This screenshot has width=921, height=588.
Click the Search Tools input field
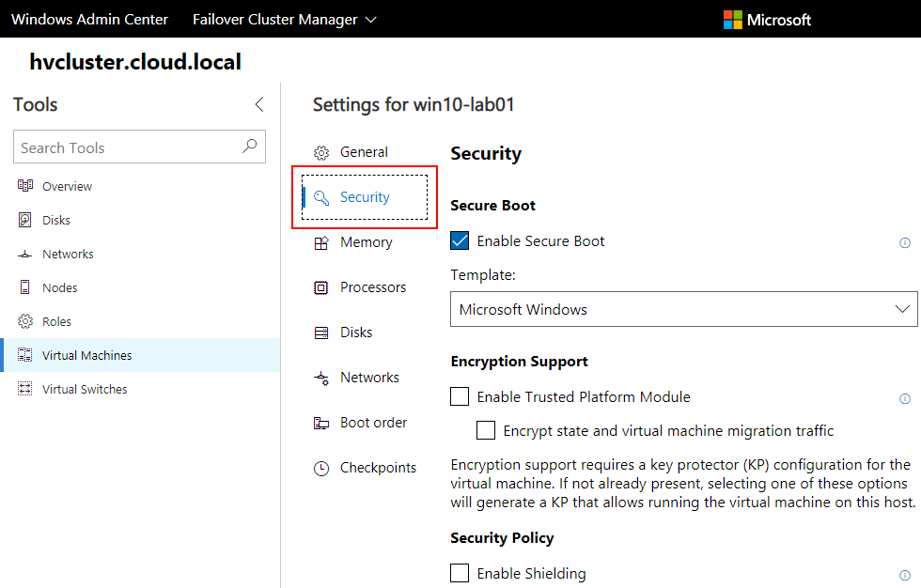click(127, 147)
